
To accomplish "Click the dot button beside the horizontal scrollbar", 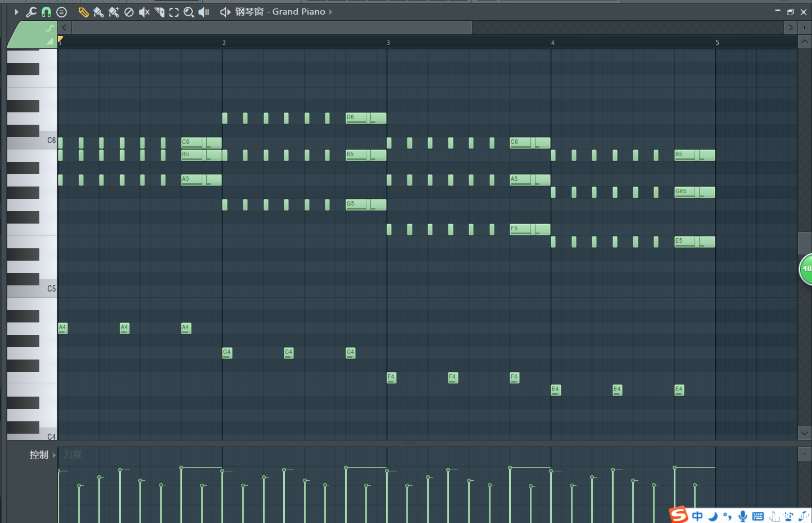I will click(x=805, y=28).
